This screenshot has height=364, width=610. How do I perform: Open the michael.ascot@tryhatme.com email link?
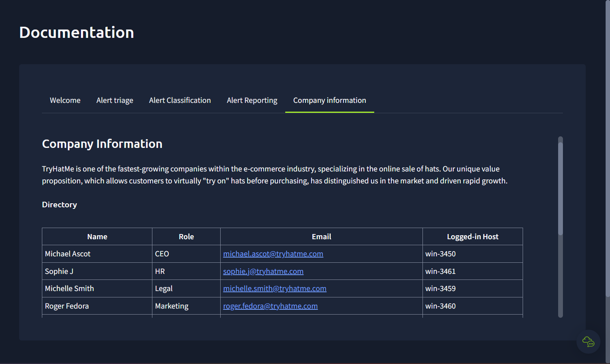[x=273, y=254]
